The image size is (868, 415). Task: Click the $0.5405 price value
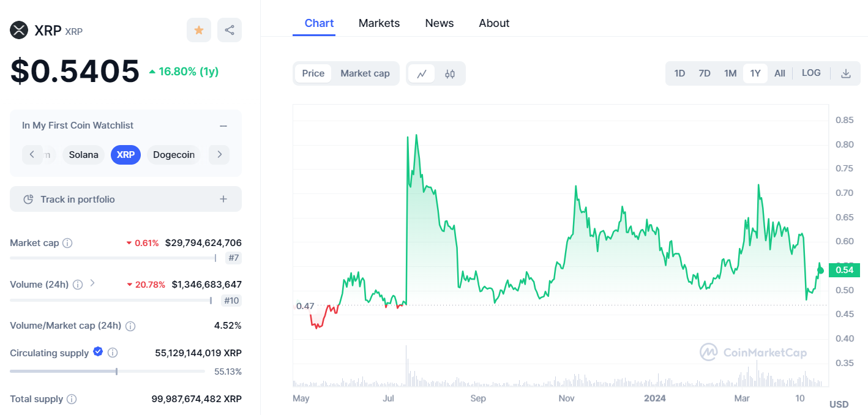coord(75,71)
